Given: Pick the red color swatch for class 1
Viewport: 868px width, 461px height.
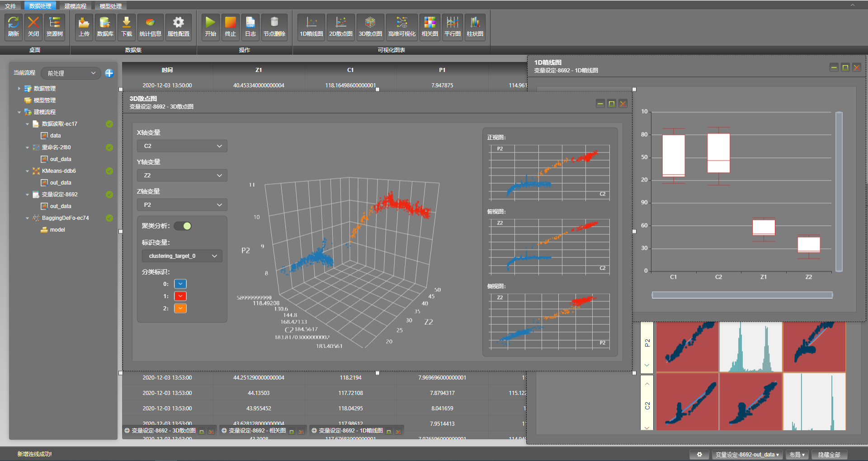Looking at the screenshot, I should [180, 296].
